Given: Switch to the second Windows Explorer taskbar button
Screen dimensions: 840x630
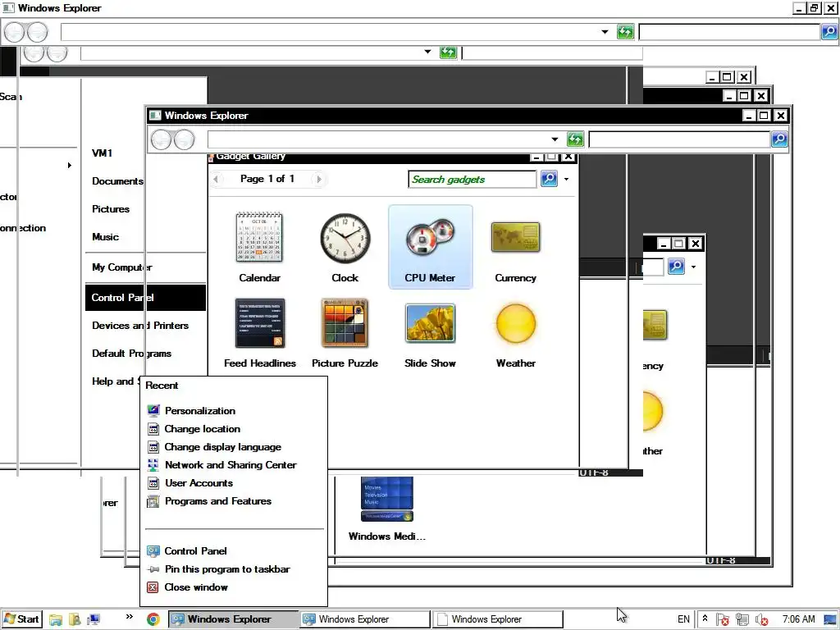Looking at the screenshot, I should (365, 619).
